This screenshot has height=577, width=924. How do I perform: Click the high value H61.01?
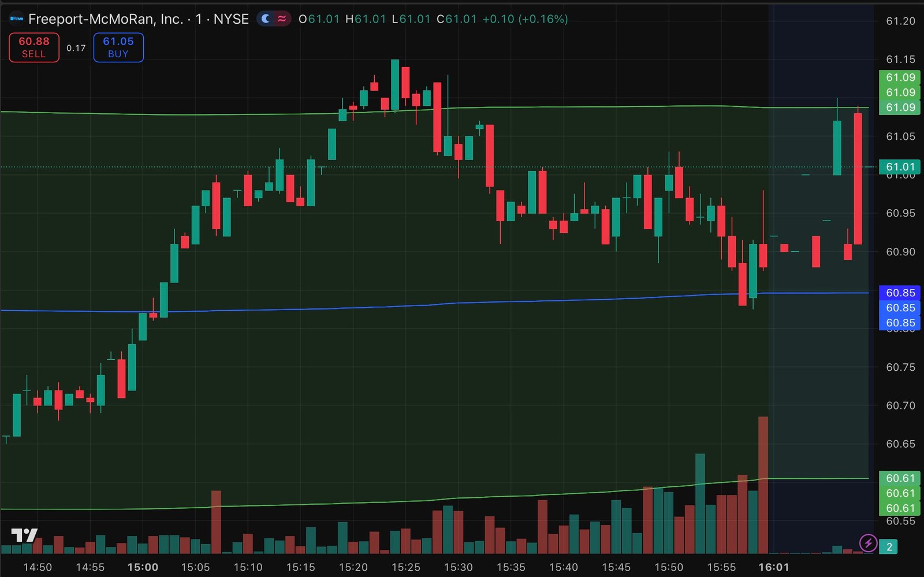366,19
